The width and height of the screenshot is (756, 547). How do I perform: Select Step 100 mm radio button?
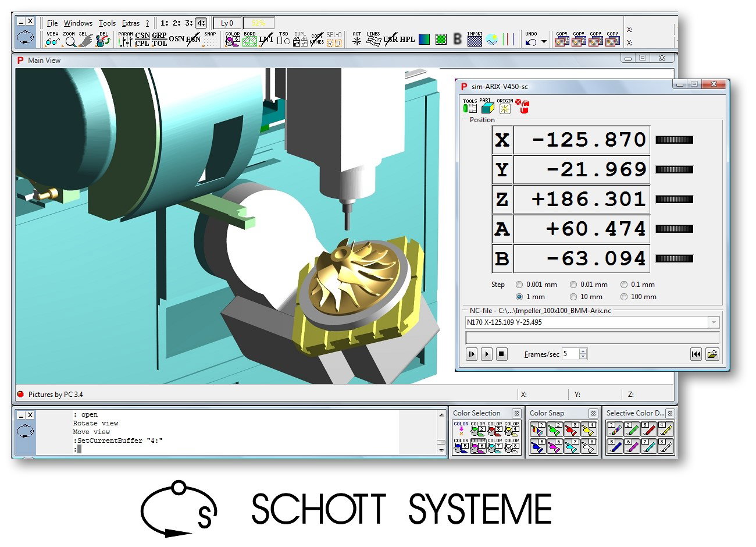point(624,297)
